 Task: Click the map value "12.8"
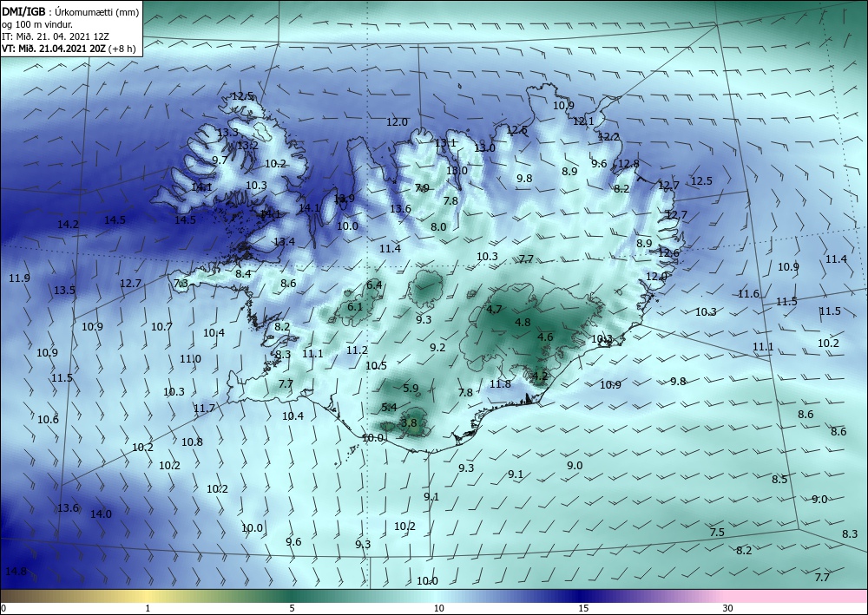coord(628,164)
